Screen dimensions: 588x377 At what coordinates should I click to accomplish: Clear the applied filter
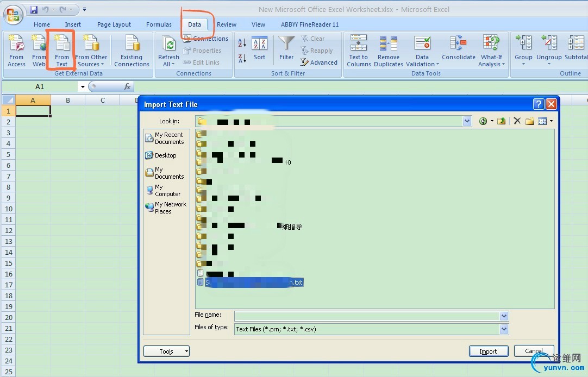313,39
